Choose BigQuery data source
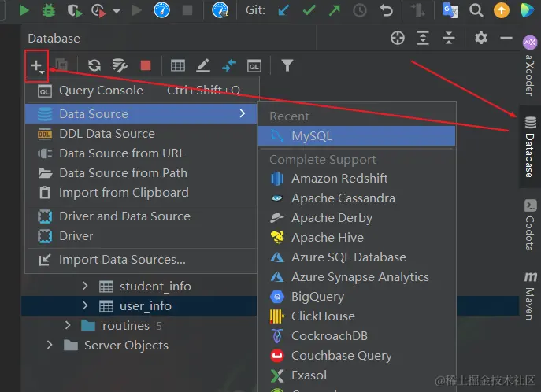Screen dimensions: 541x392 (357, 297)
